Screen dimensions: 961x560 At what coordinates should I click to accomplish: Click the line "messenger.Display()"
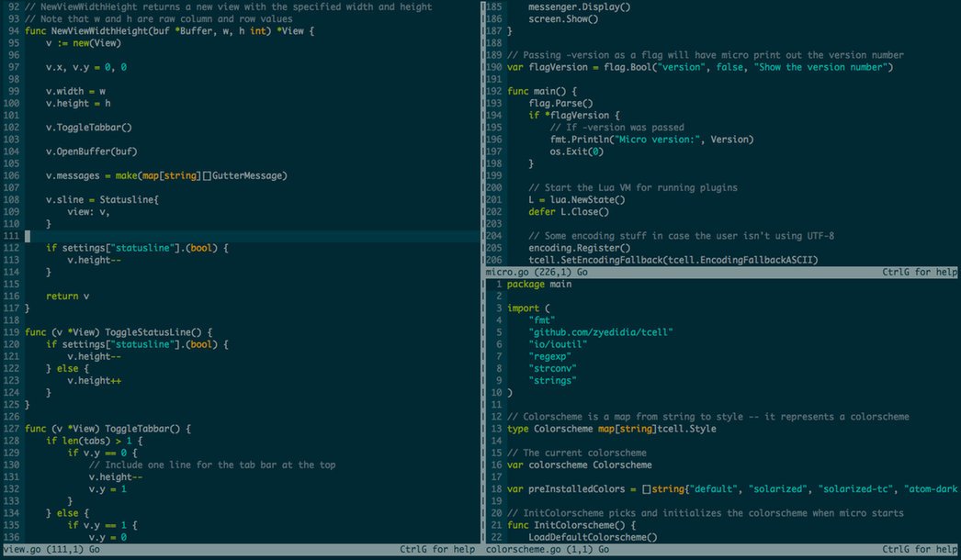[x=579, y=6]
